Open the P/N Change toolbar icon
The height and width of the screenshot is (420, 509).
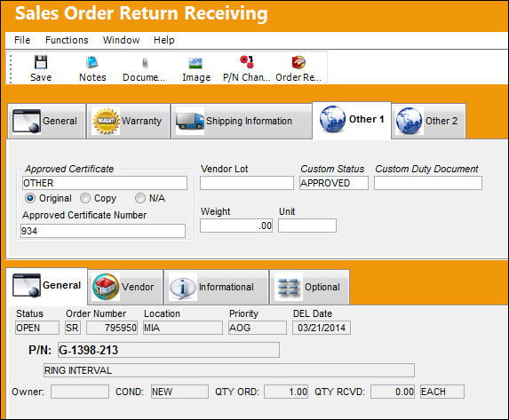coord(247,62)
